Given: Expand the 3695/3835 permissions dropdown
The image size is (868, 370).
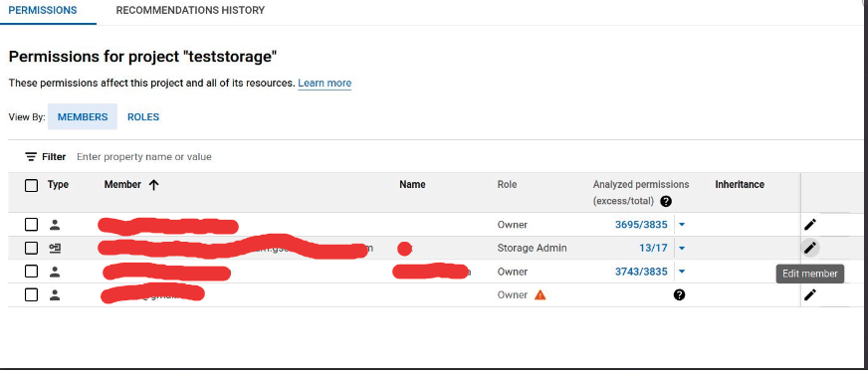Looking at the screenshot, I should click(682, 225).
